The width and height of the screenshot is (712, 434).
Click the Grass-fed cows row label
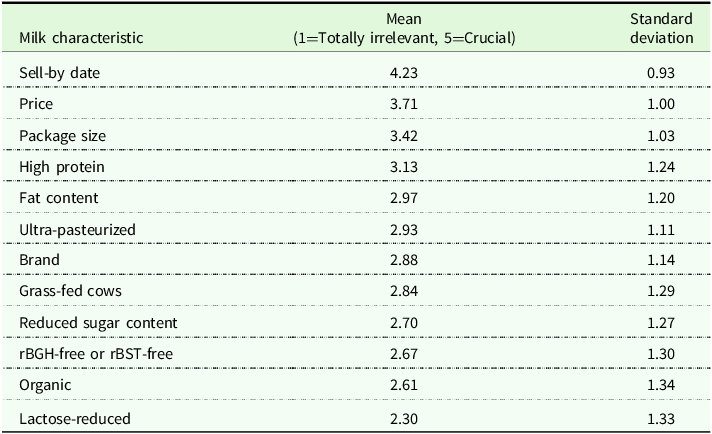pos(70,291)
